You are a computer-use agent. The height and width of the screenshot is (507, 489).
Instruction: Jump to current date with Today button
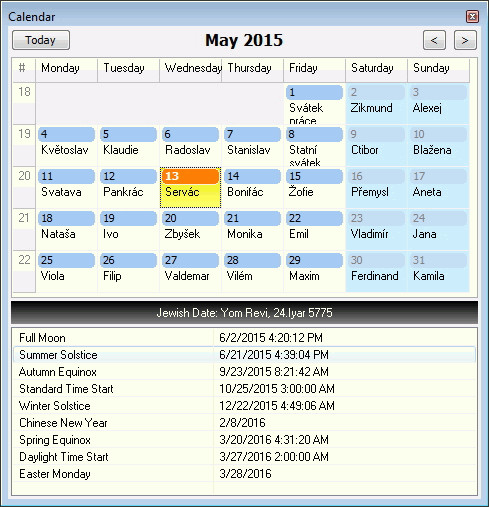coord(41,40)
